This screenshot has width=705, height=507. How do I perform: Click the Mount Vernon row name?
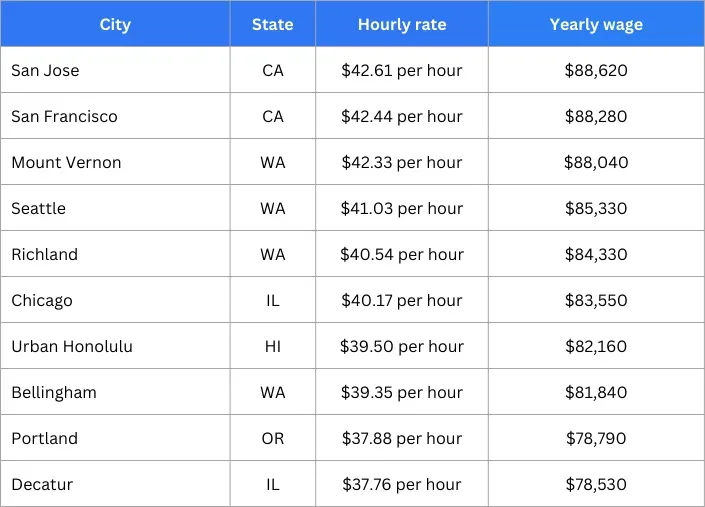coord(66,163)
